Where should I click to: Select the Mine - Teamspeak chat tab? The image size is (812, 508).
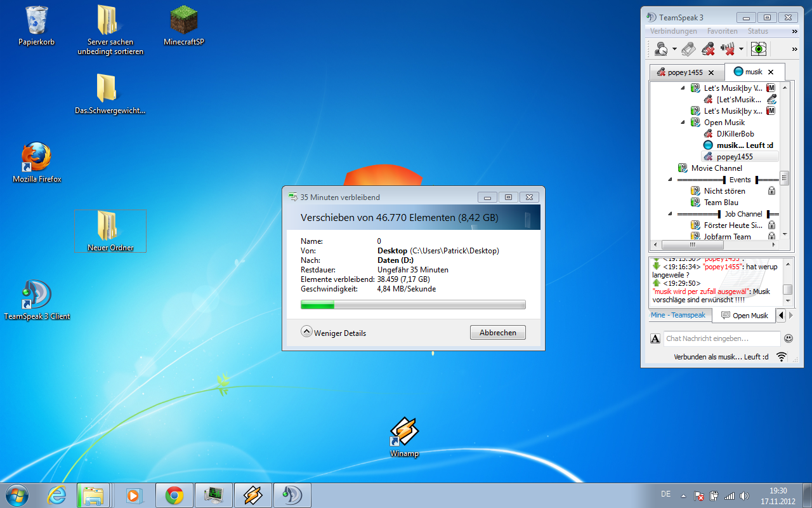(678, 315)
